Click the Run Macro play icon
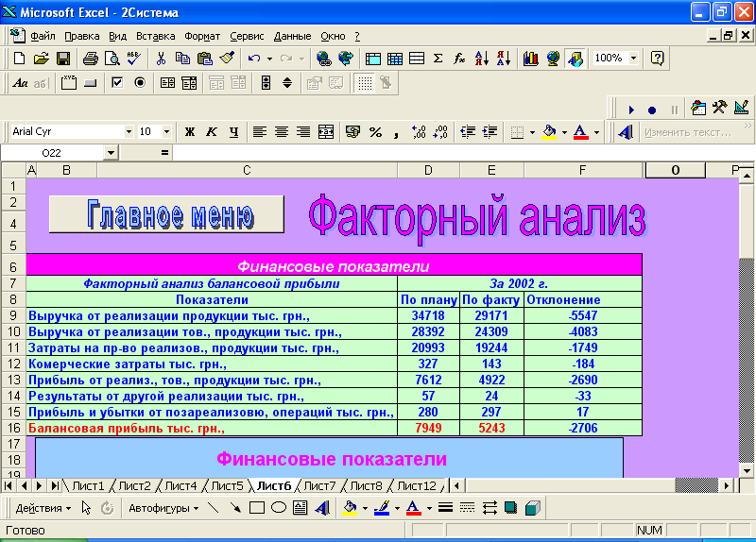The image size is (756, 542). tap(631, 110)
